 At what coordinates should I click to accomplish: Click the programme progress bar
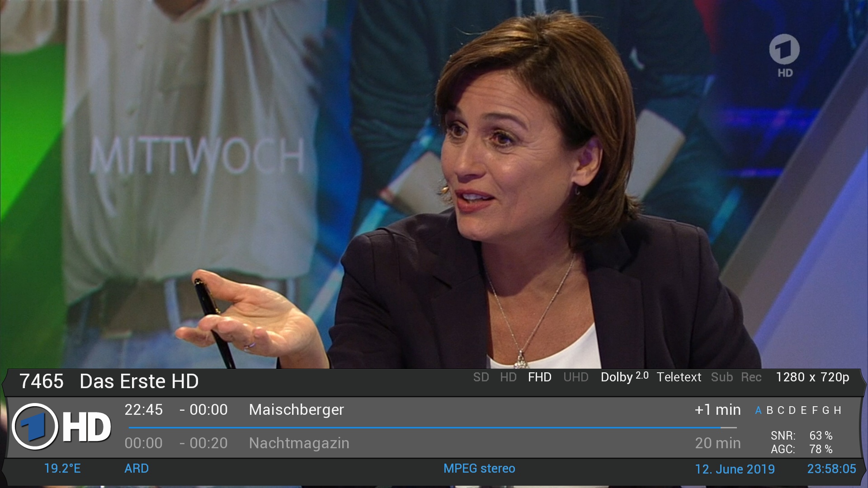click(x=433, y=427)
